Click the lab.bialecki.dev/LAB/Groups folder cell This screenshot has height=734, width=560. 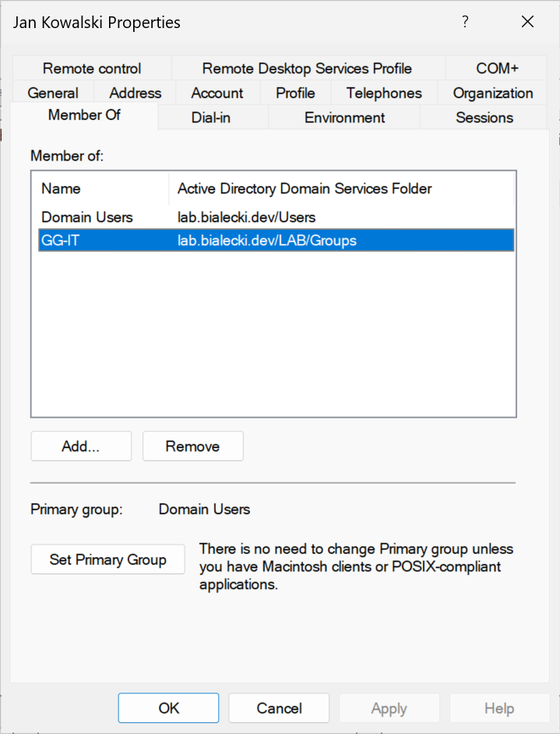pos(266,240)
